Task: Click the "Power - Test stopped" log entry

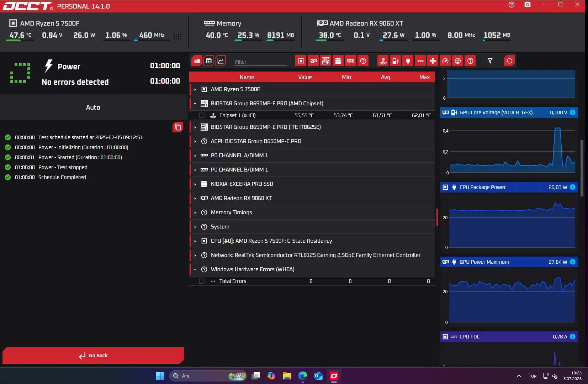Action: pos(63,167)
